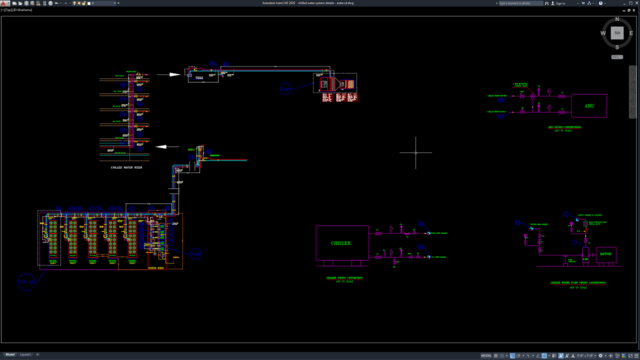The width and height of the screenshot is (640, 360).
Task: Toggle Ortho mode in status bar
Action: (512, 356)
